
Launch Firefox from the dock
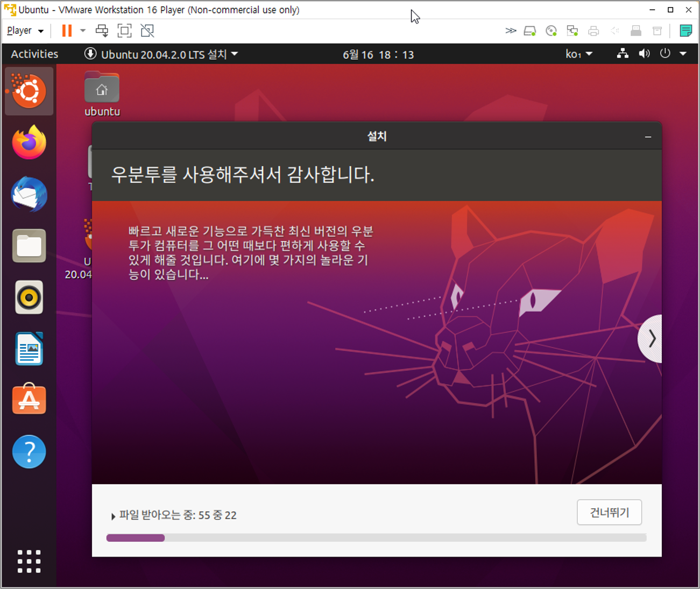point(29,142)
